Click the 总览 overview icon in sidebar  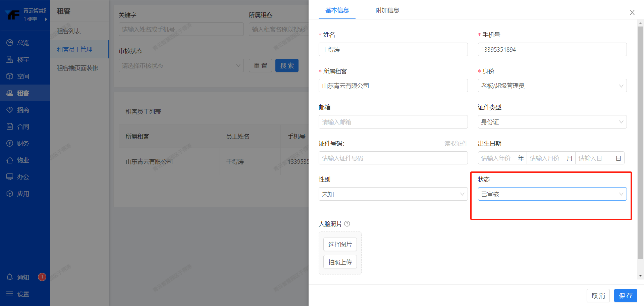10,43
